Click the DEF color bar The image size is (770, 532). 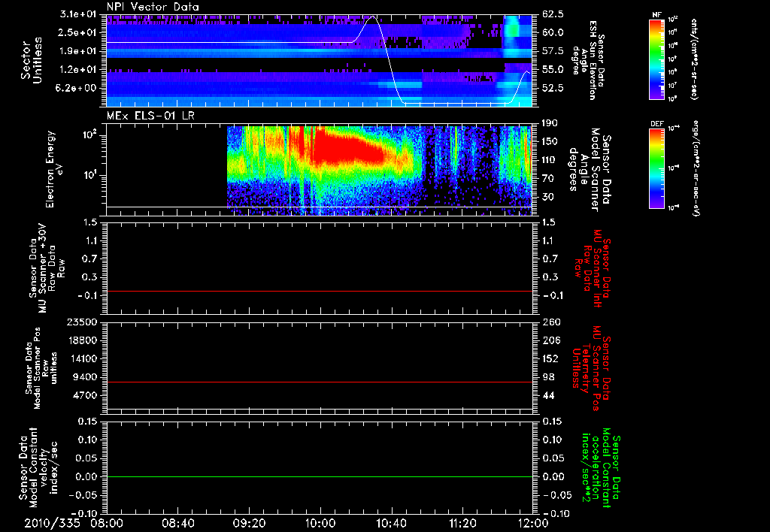tap(657, 168)
